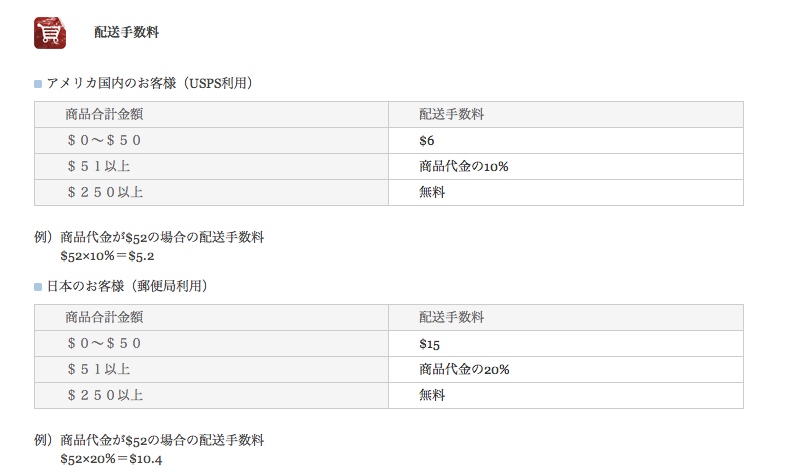Screen dimensions: 785x472
Task: Click ＄２５０以上 in the USPS table
Action: (x=104, y=192)
